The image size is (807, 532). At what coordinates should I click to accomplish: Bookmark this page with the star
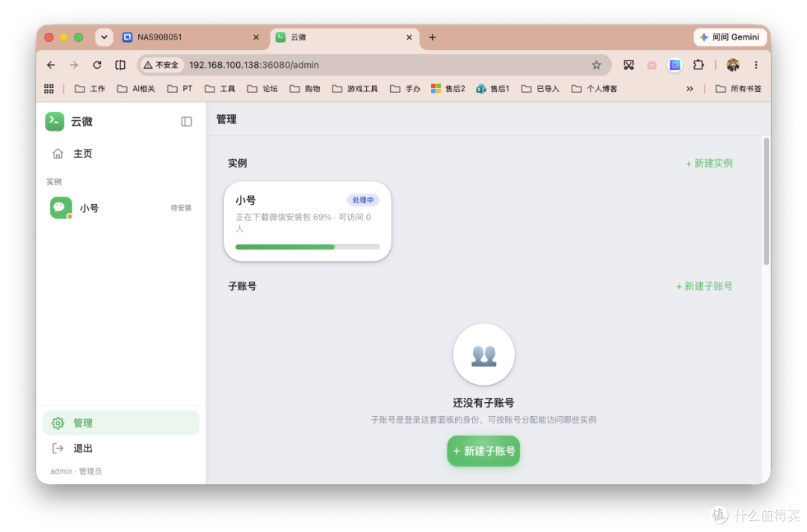click(x=596, y=65)
